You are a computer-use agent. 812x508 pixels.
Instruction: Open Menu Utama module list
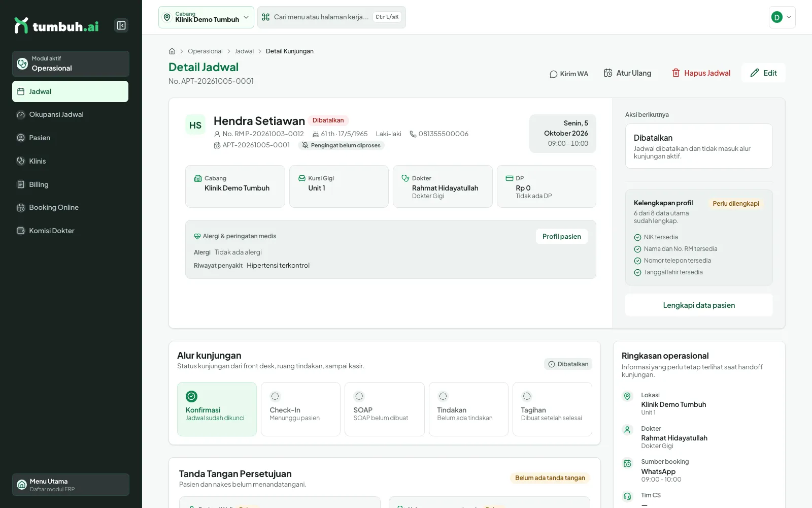tap(71, 485)
